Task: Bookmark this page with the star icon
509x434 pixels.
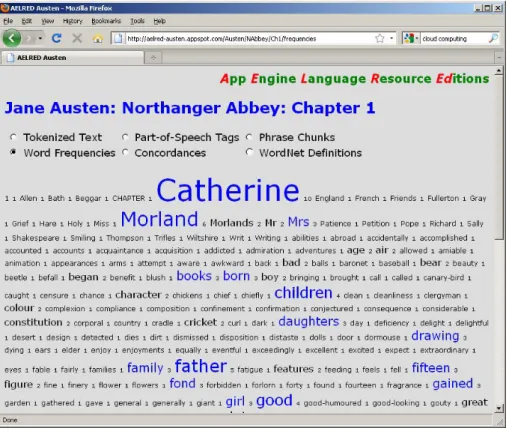Action: tap(379, 39)
